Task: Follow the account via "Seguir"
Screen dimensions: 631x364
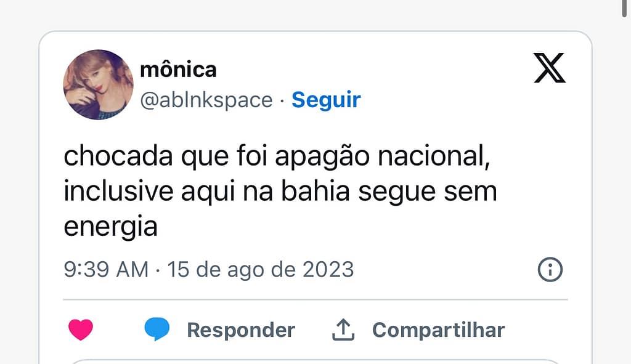Action: 326,100
